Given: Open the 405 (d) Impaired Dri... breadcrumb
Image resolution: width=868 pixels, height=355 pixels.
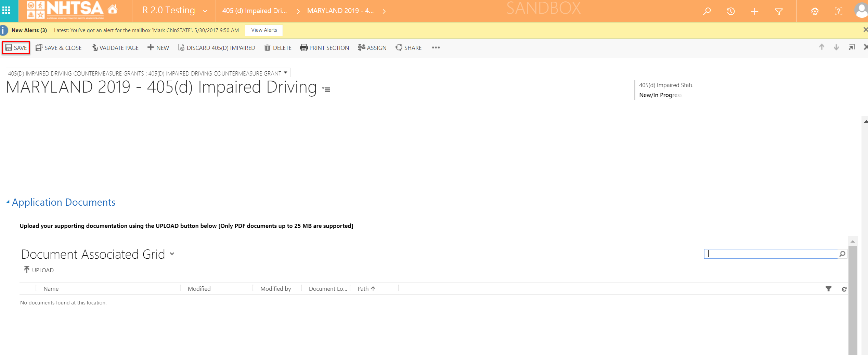Looking at the screenshot, I should [x=255, y=11].
